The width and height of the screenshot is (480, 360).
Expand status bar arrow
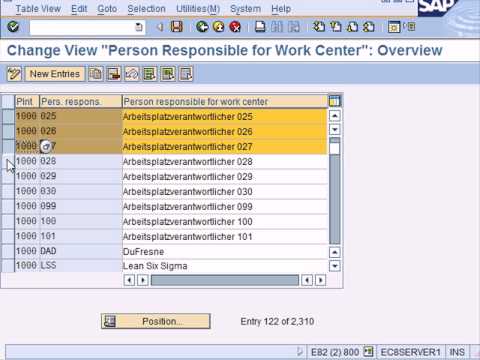[x=300, y=351]
